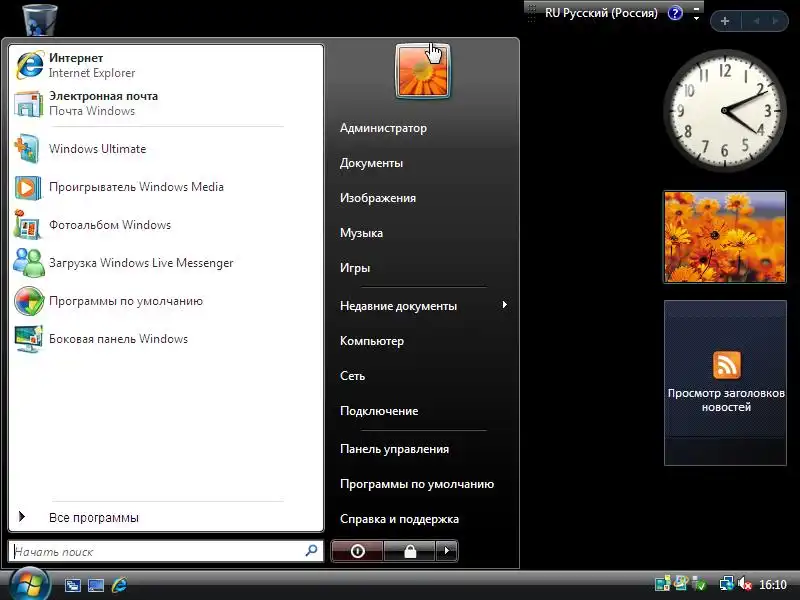Image resolution: width=800 pixels, height=600 pixels.
Task: Open Подключение menu item
Action: pyautogui.click(x=379, y=411)
